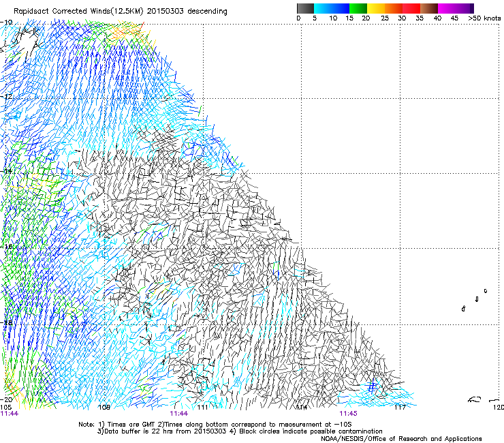
Task: Click the 'NOAA/NESDIS/Office of Research and Applications' credit
Action: pos(401,439)
